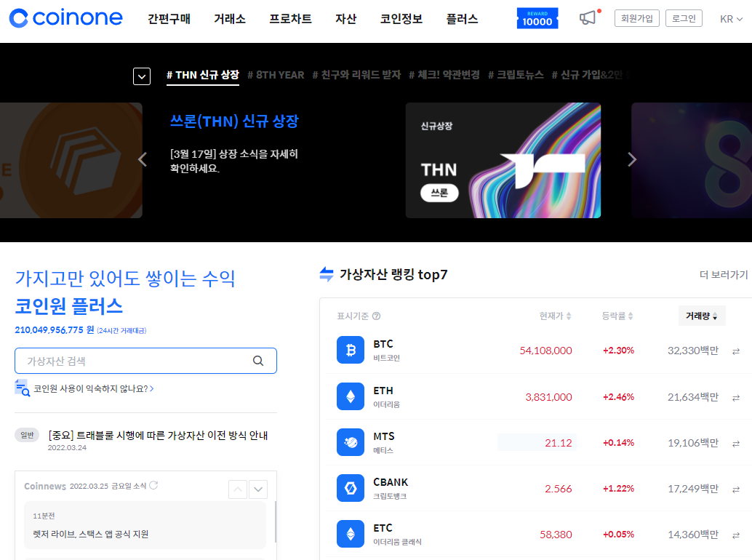Click the BTC Bitcoin coin icon
Image resolution: width=752 pixels, height=560 pixels.
[350, 350]
